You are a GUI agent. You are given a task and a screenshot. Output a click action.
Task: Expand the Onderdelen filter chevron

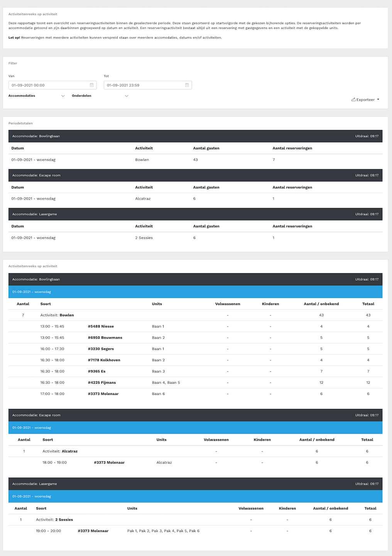coord(126,96)
